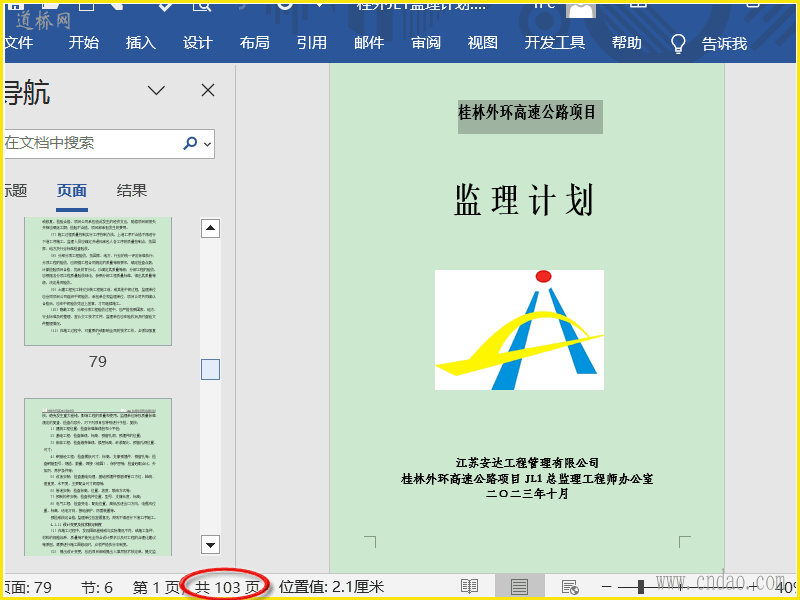This screenshot has width=800, height=600.
Task: Open the 文件 menu
Action: (18, 43)
